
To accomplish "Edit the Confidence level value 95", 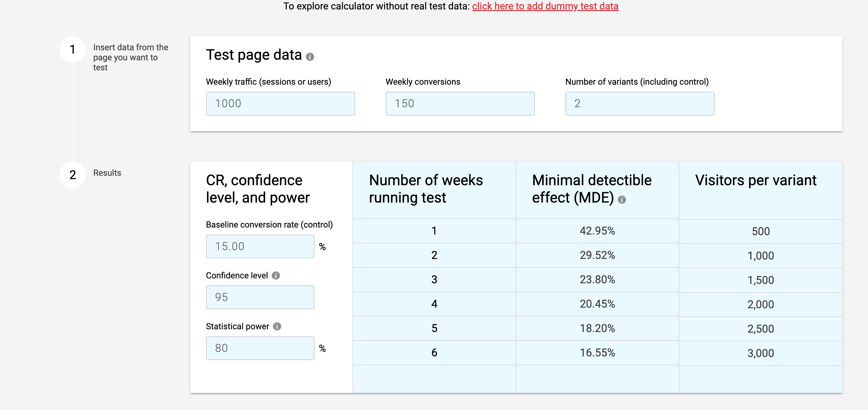I will [x=260, y=297].
